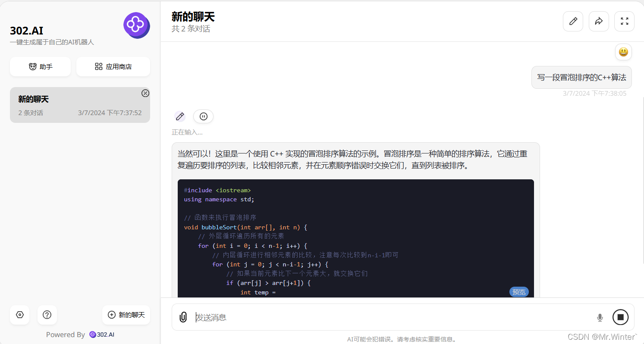This screenshot has height=344, width=644.
Task: Click the code line using namespace std;
Action: point(219,199)
